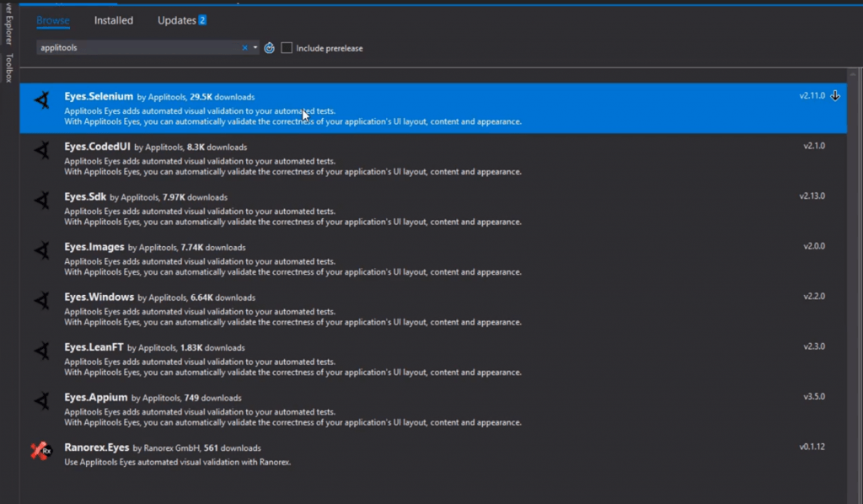Click the Ranorex GmbH author name
The width and height of the screenshot is (863, 504).
172,448
